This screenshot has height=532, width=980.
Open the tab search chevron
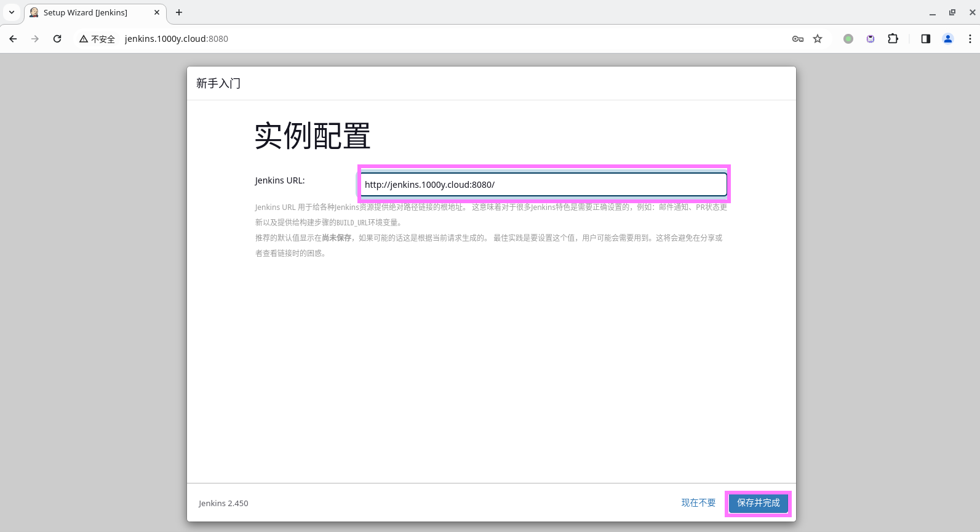12,12
